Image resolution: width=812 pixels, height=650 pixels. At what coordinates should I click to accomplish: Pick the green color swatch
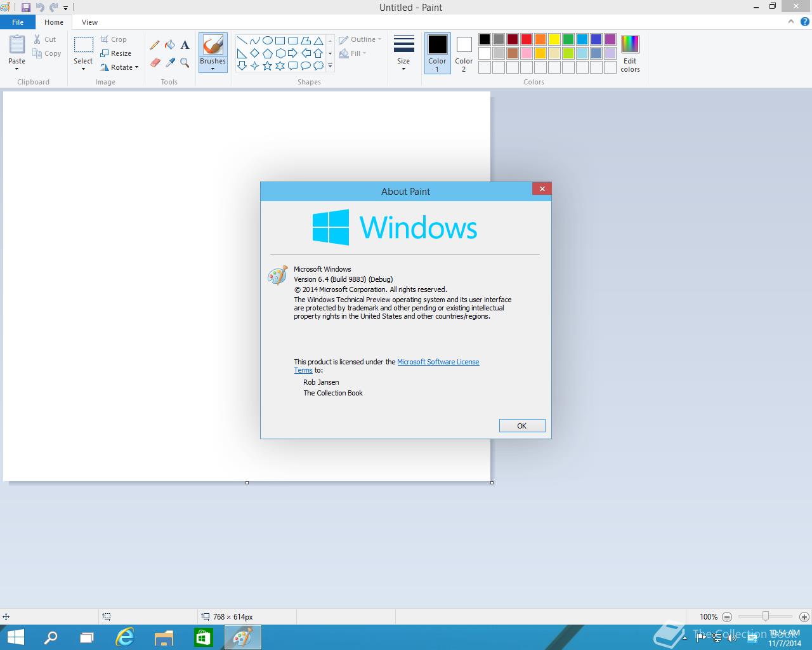568,39
